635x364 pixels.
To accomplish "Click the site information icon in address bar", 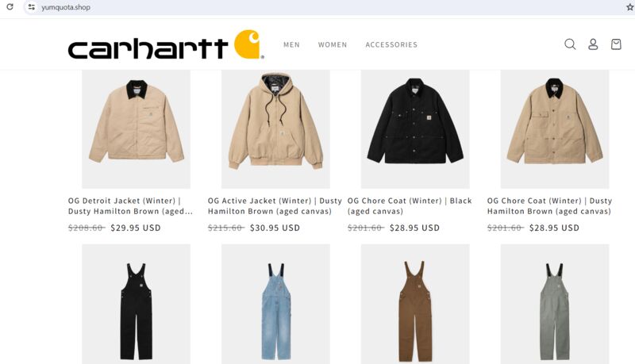I will (x=32, y=7).
